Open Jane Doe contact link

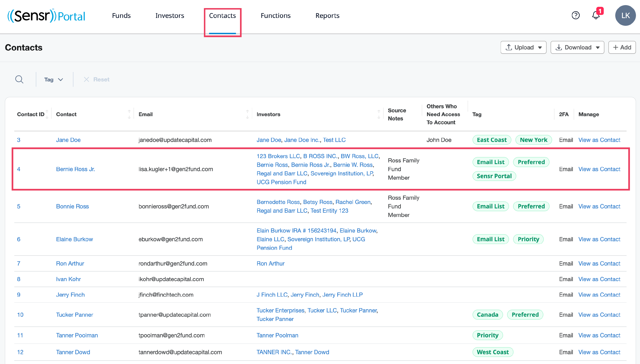point(68,140)
